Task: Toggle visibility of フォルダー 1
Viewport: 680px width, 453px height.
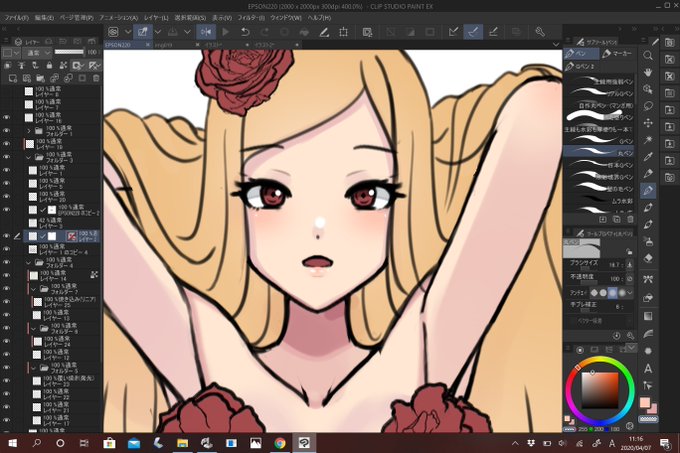Action: [6, 130]
